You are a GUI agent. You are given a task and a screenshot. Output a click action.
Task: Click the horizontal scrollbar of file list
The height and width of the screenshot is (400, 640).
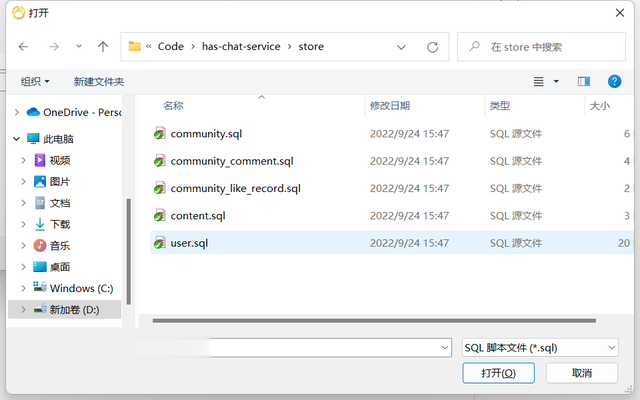[374, 321]
